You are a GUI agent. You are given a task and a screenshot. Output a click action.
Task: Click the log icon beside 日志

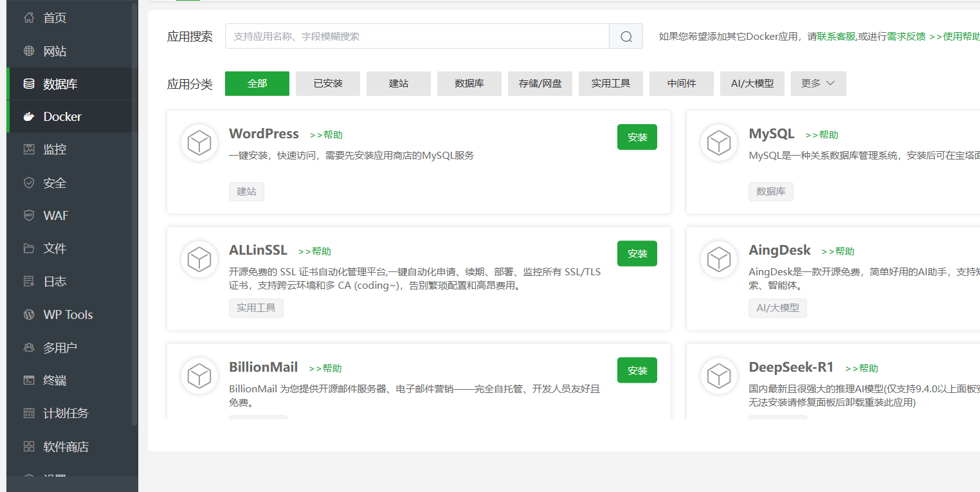click(29, 281)
